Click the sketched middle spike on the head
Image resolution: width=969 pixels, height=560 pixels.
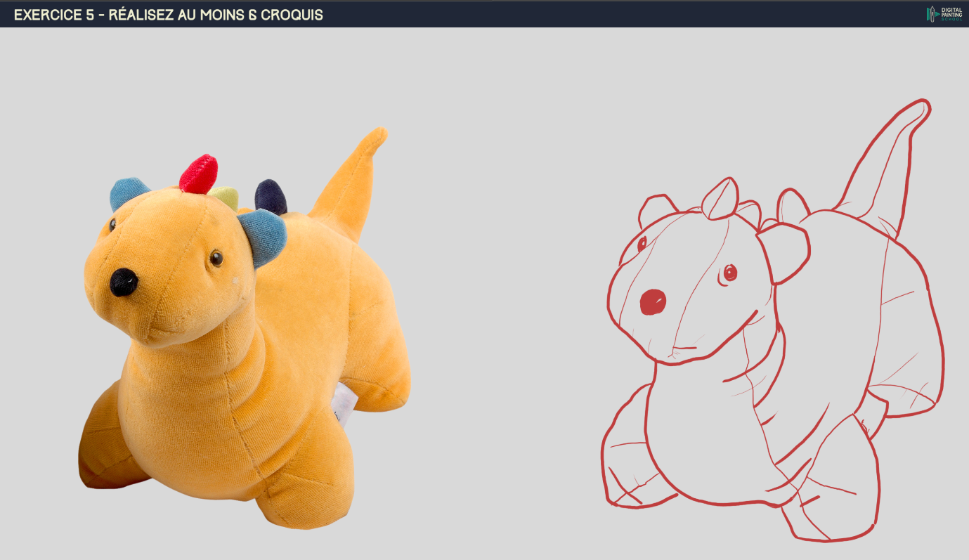(721, 198)
